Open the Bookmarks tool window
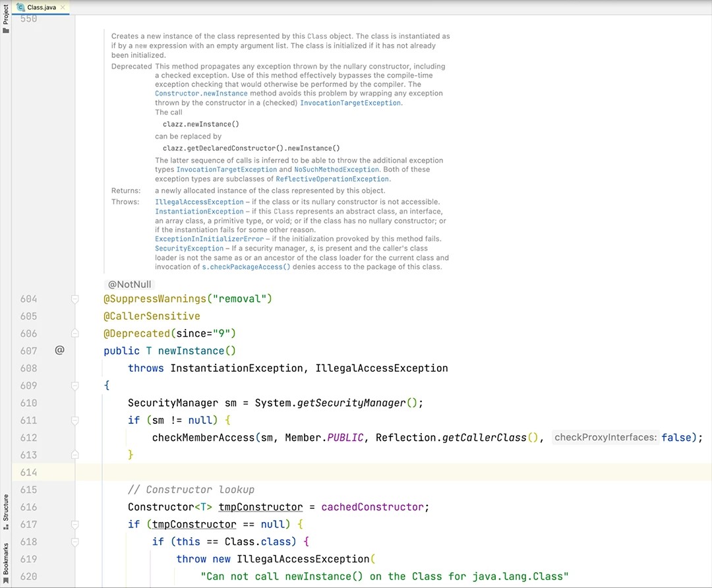 5,563
